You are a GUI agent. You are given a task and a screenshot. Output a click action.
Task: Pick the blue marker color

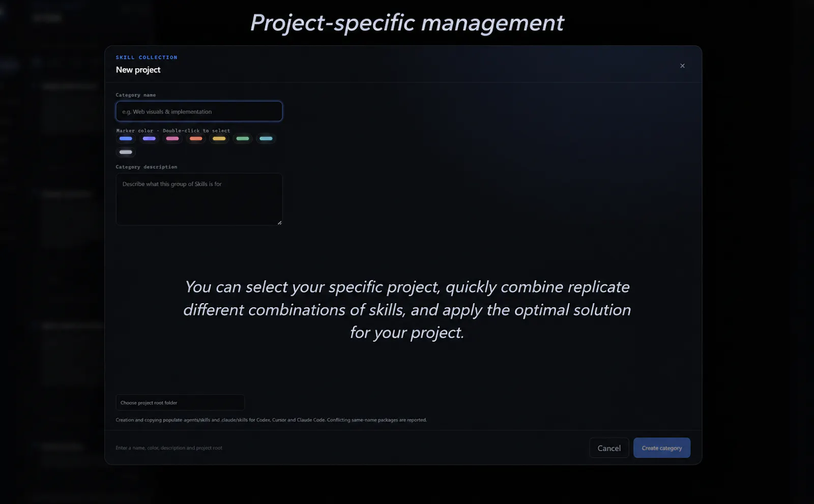pos(126,138)
